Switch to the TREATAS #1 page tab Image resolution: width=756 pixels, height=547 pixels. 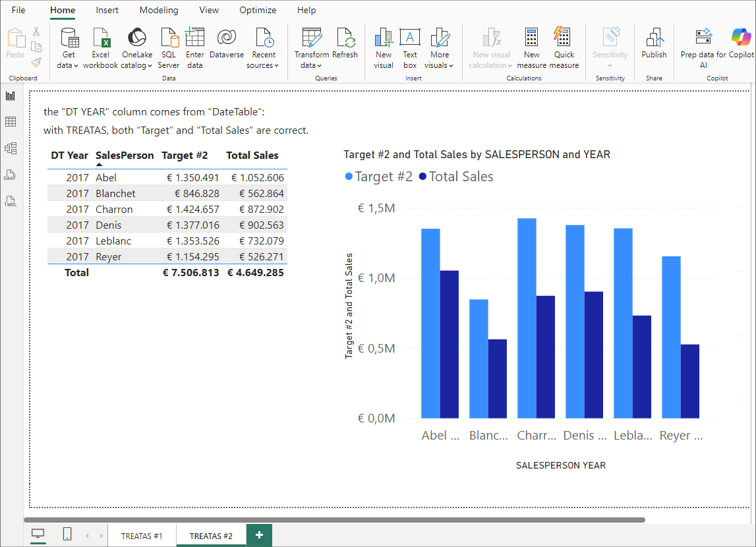coord(142,536)
